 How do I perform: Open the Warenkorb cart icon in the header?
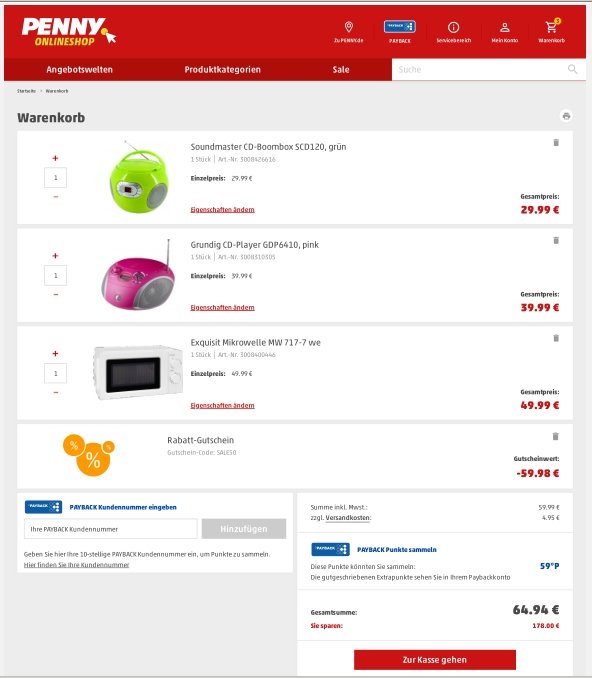pyautogui.click(x=551, y=27)
